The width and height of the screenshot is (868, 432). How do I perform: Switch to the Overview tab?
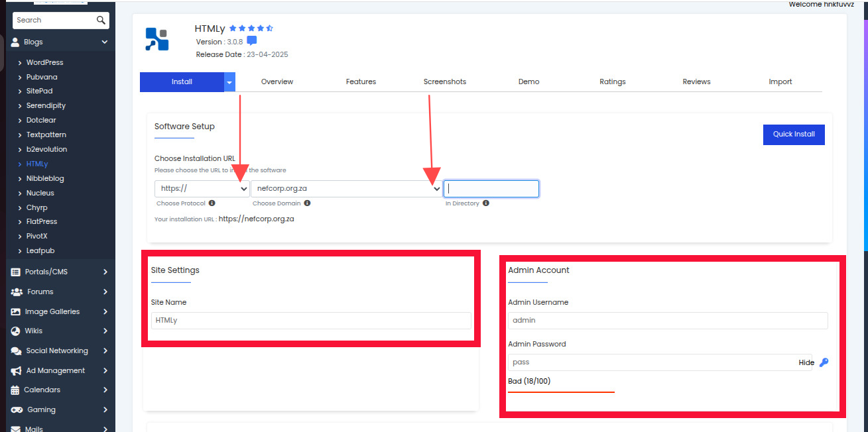(277, 82)
